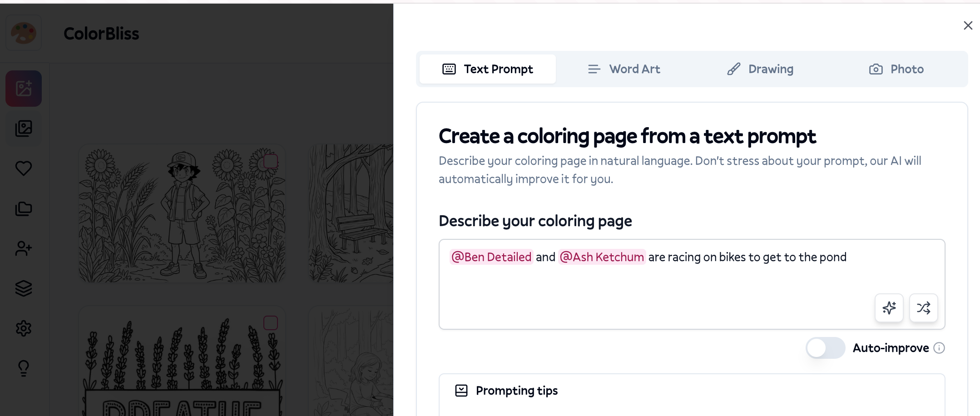
Task: Select the checkbox on Ash sunflower thumbnail
Action: (271, 161)
